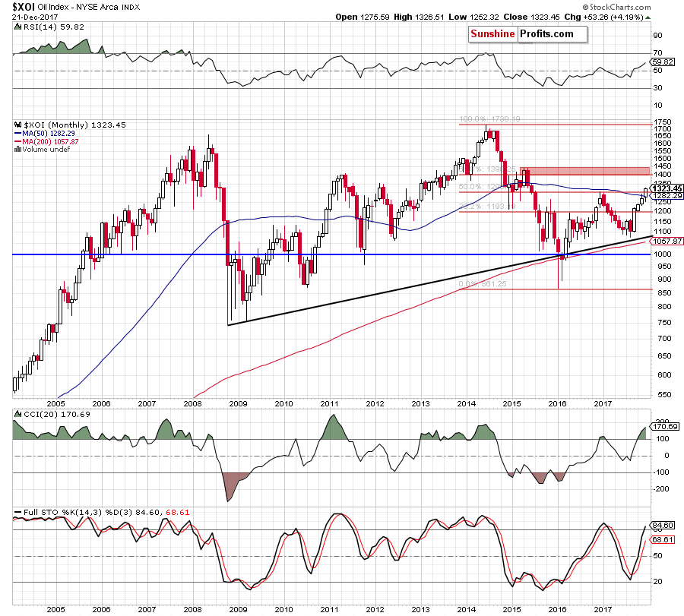Click the 21-Dec-2017 date label

[x=35, y=17]
